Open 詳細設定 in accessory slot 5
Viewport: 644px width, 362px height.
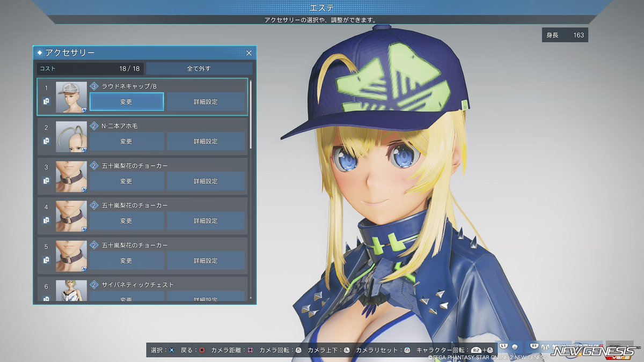point(206,261)
